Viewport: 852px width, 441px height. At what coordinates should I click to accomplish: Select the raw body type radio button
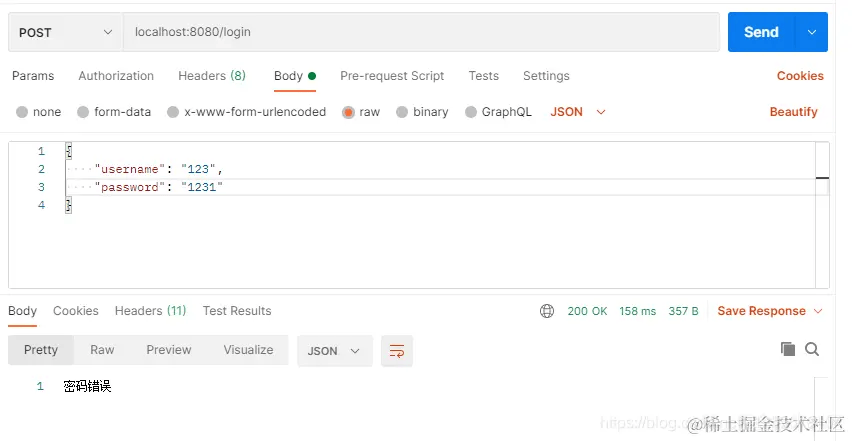point(349,112)
